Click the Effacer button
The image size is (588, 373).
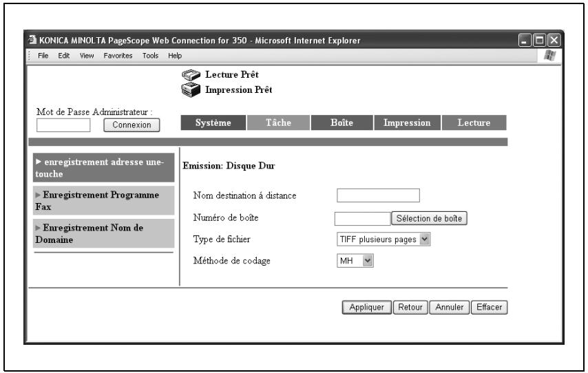(x=489, y=308)
